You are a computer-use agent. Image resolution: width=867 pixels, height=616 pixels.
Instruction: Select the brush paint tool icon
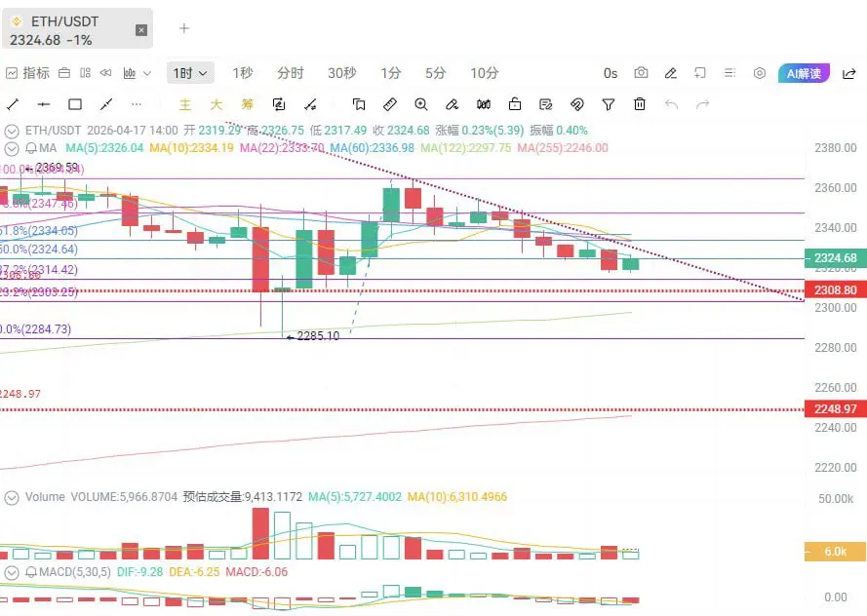452,104
